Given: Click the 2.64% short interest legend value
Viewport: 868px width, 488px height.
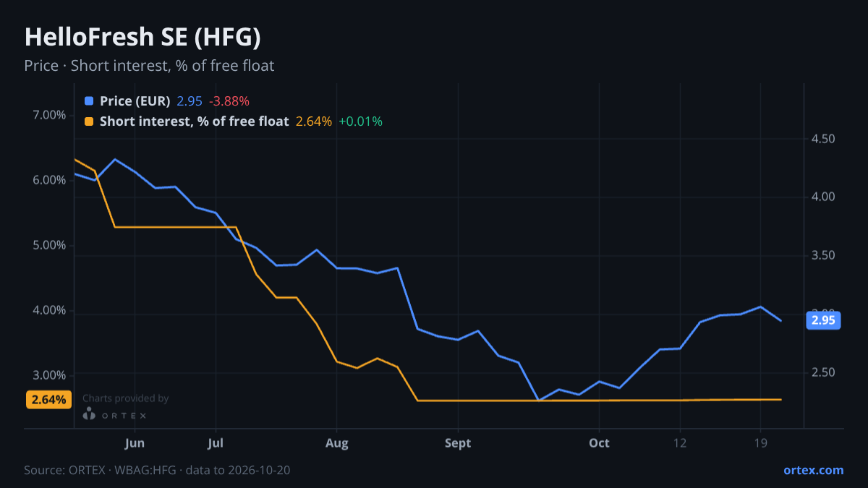Looking at the screenshot, I should (314, 121).
